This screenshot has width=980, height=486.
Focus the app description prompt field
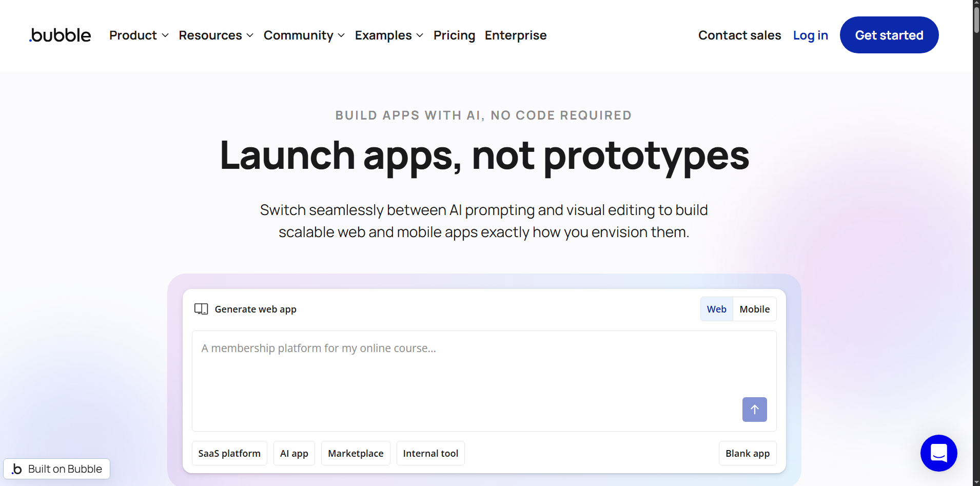(484, 381)
